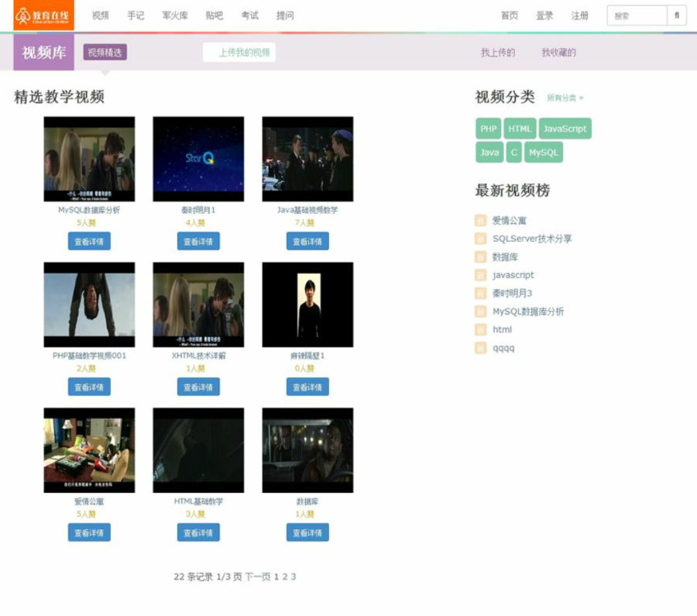Click the 教育在线 site logo
Viewport: 697px width, 616px height.
click(43, 15)
